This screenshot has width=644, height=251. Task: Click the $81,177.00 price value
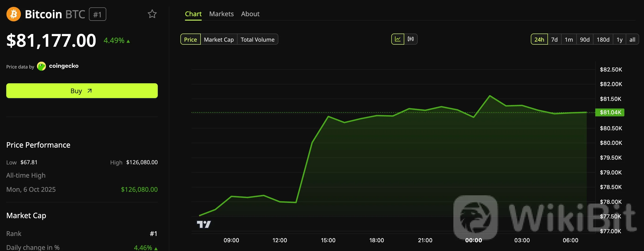pos(51,40)
